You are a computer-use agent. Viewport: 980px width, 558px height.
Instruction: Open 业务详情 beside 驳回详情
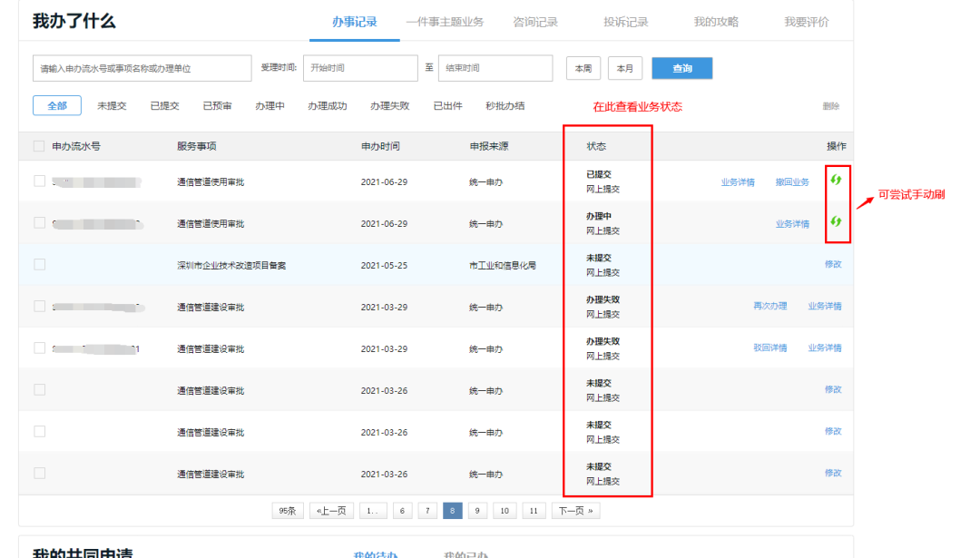824,348
